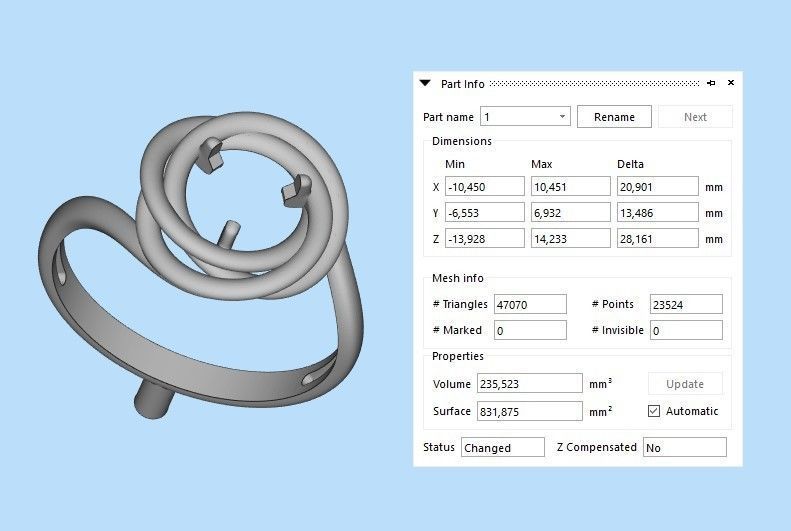Click the Delta column header

(630, 164)
